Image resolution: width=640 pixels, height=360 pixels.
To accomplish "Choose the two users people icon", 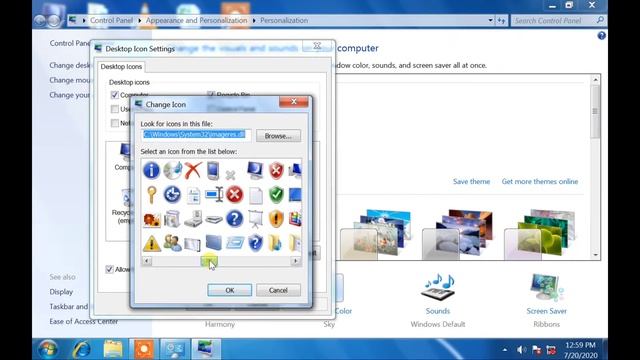I will pos(173,243).
